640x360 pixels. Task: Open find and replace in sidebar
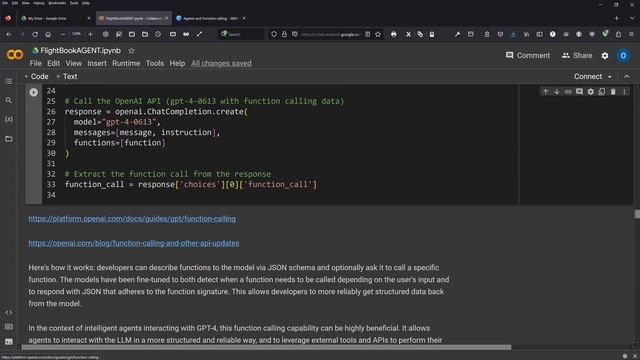click(x=9, y=100)
